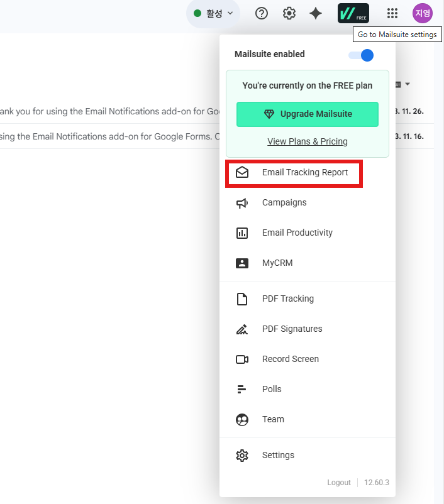Open Team from the Mailsuite menu
The width and height of the screenshot is (444, 504).
point(308,419)
